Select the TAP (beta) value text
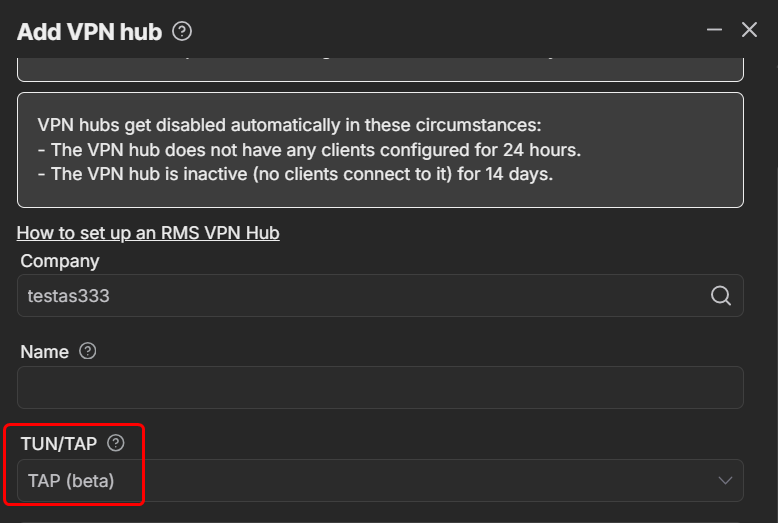 [71, 481]
